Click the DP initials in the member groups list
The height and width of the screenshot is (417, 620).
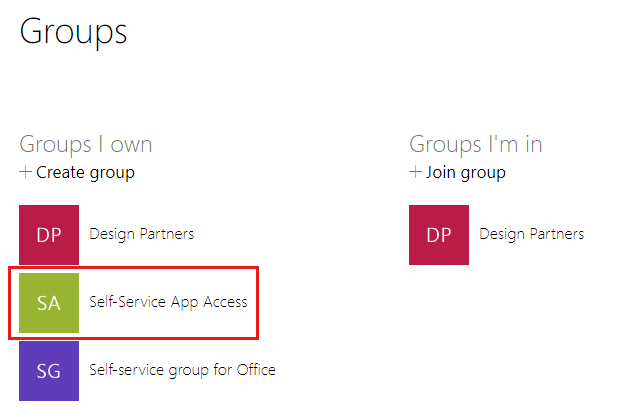[x=439, y=236]
